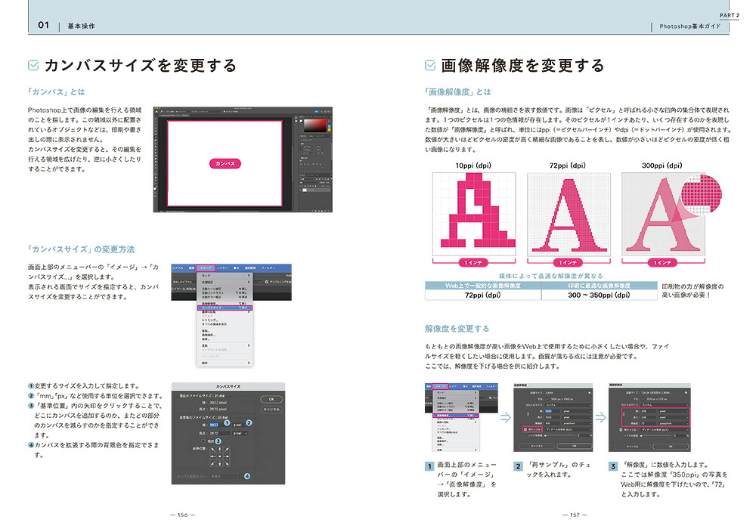The image size is (756, 532).
Task: Click the height field showing 2870
Action: (x=219, y=433)
